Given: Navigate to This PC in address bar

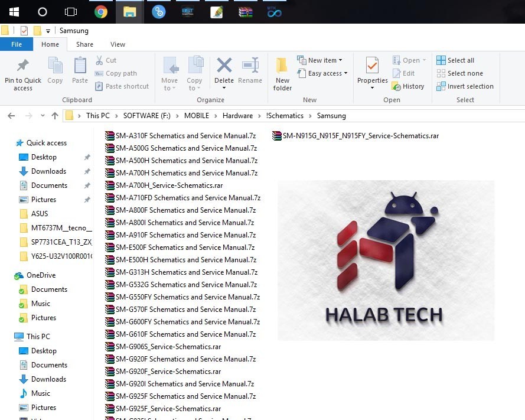Looking at the screenshot, I should (98, 116).
